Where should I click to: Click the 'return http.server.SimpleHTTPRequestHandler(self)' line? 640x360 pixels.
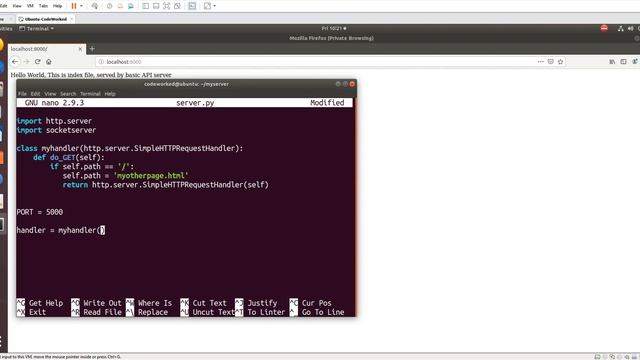pos(166,185)
